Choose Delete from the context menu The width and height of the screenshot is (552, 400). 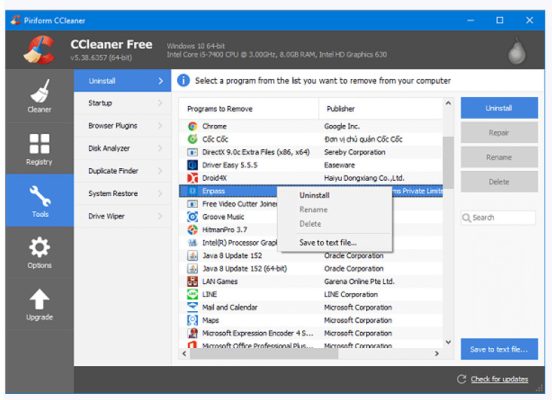click(335, 224)
